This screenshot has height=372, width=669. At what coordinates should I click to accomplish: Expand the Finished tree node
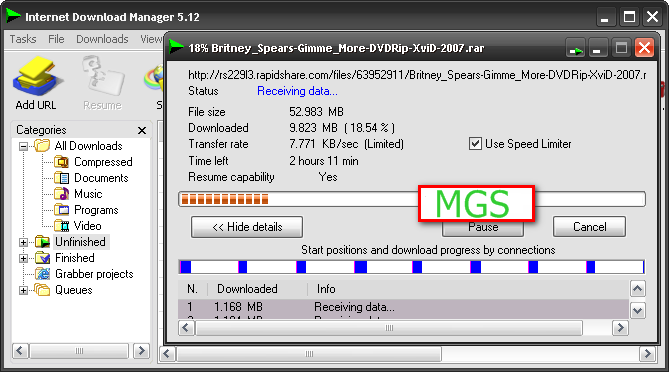click(23, 259)
